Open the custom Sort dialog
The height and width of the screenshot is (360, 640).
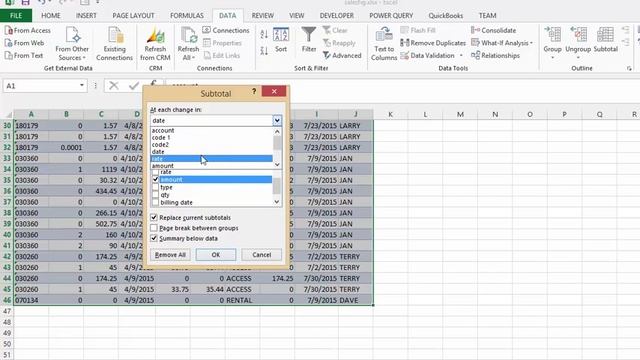click(281, 40)
